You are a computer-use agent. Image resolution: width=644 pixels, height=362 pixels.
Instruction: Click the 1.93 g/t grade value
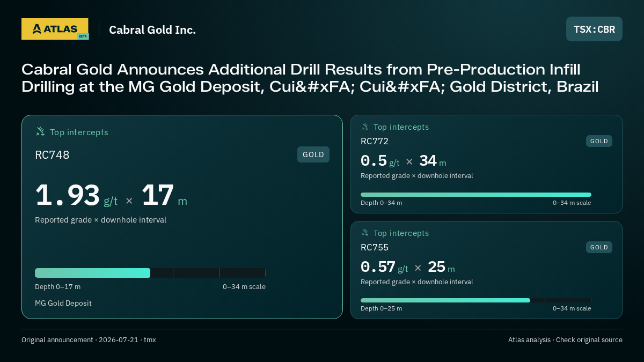[x=76, y=196]
